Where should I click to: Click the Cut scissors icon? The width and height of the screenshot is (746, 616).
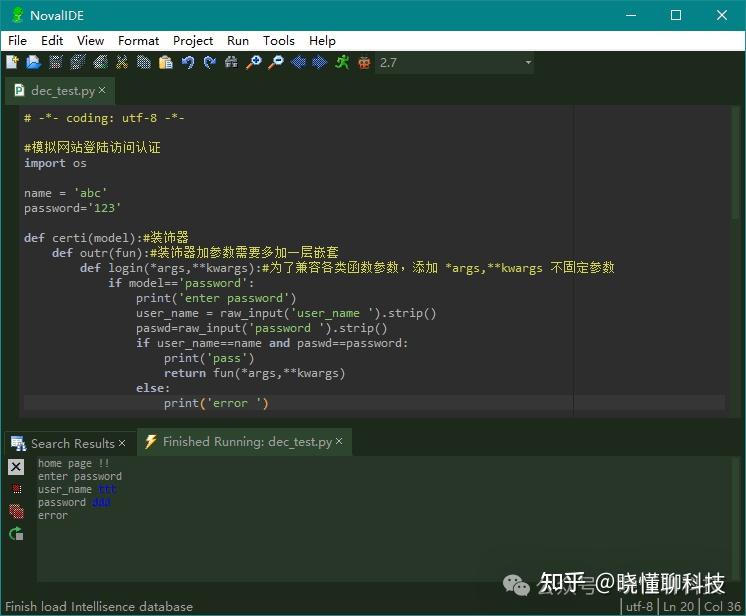tap(122, 62)
